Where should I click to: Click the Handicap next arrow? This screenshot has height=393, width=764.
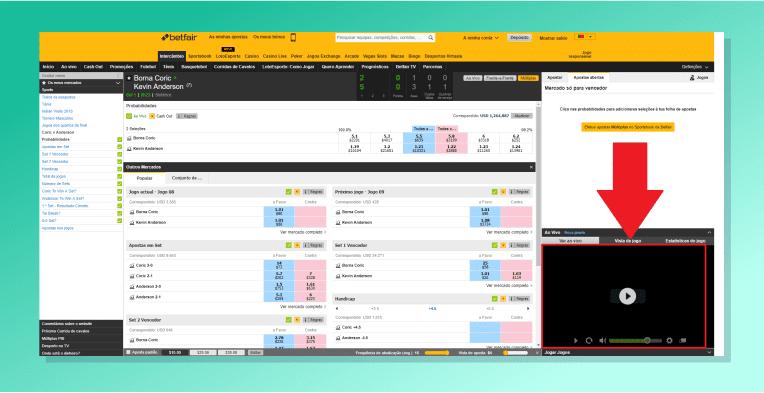528,309
